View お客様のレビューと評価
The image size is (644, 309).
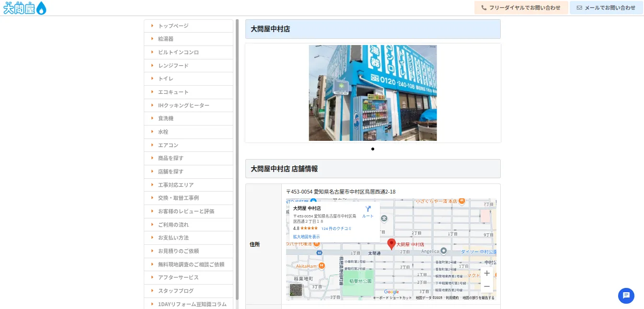click(x=188, y=211)
